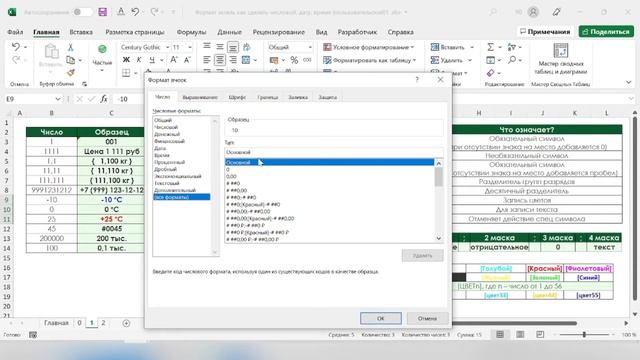Click the align left icon

click(207, 60)
